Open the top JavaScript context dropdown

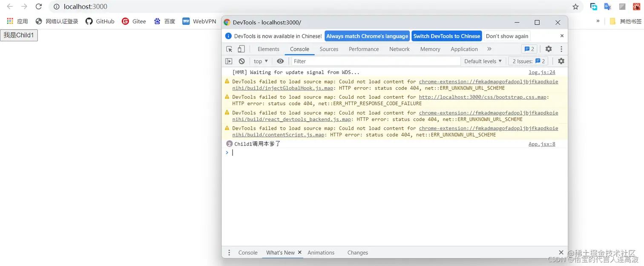[x=261, y=61]
